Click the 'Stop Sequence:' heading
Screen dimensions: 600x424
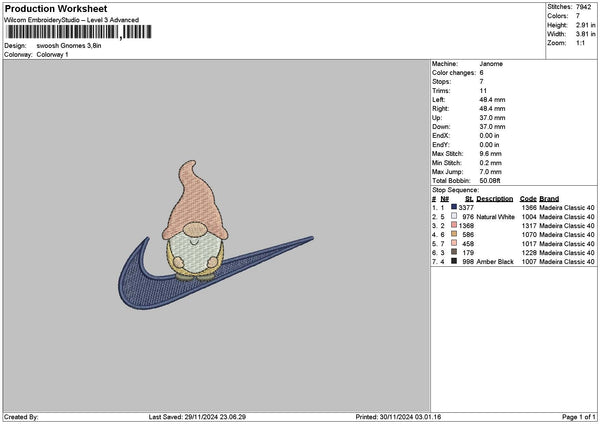coord(455,190)
